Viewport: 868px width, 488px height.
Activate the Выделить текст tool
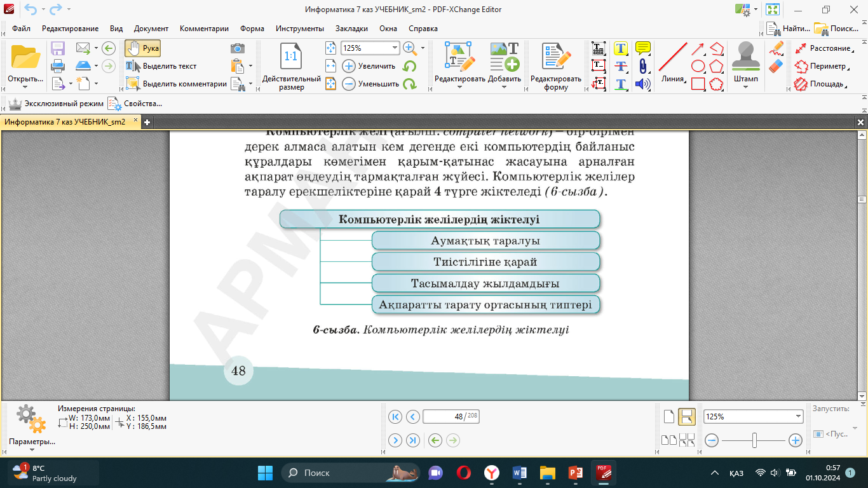[x=161, y=66]
